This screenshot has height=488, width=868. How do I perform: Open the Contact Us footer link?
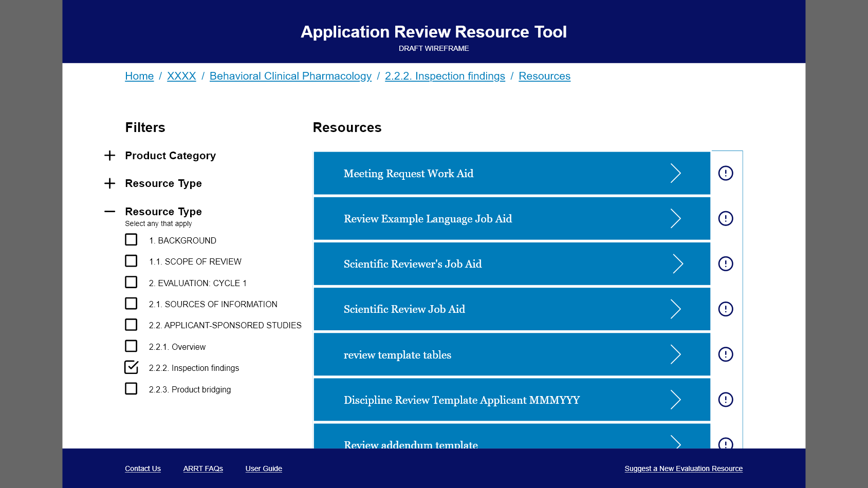point(143,468)
